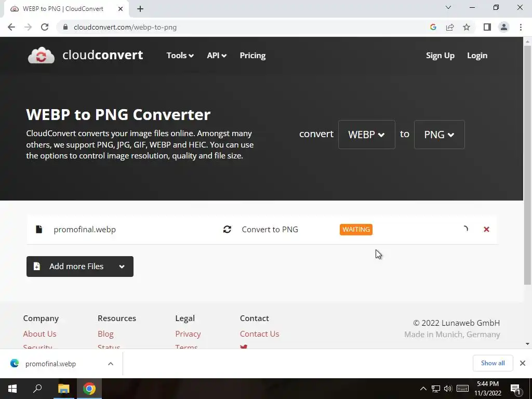Open the PNG target format dropdown
This screenshot has height=399, width=532.
(439, 135)
